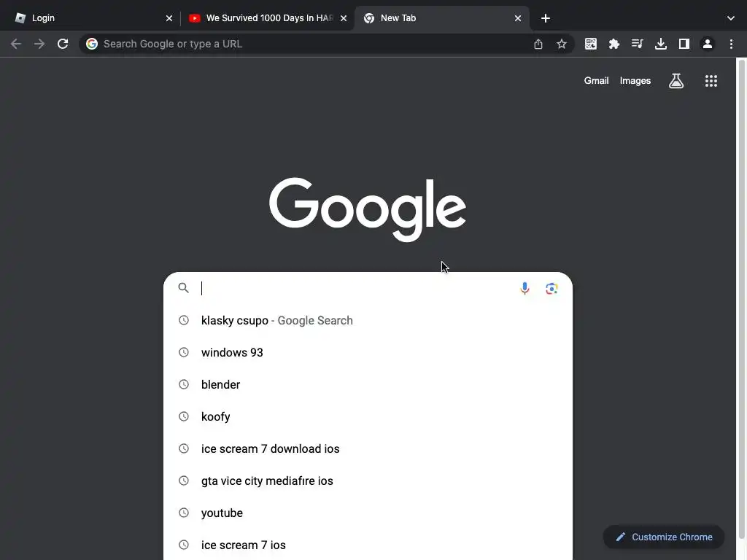Select the koofy suggestion

pyautogui.click(x=368, y=416)
